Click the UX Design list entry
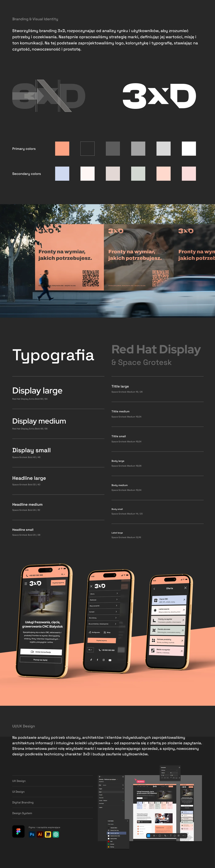The height and width of the screenshot is (868, 215). pyautogui.click(x=19, y=781)
